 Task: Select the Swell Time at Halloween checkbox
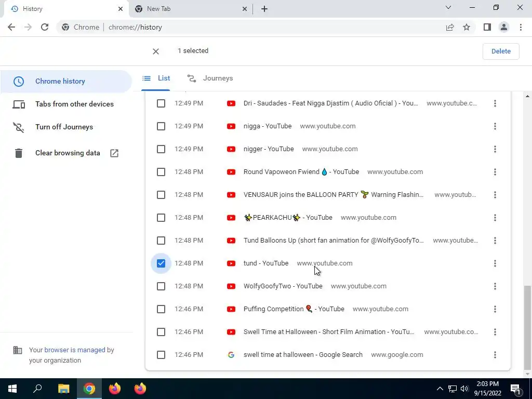pos(161,332)
